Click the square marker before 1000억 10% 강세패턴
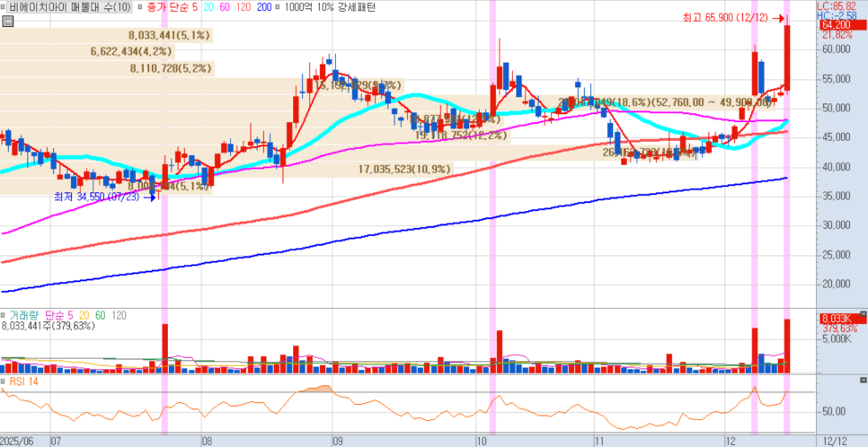The width and height of the screenshot is (868, 447). 278,7
